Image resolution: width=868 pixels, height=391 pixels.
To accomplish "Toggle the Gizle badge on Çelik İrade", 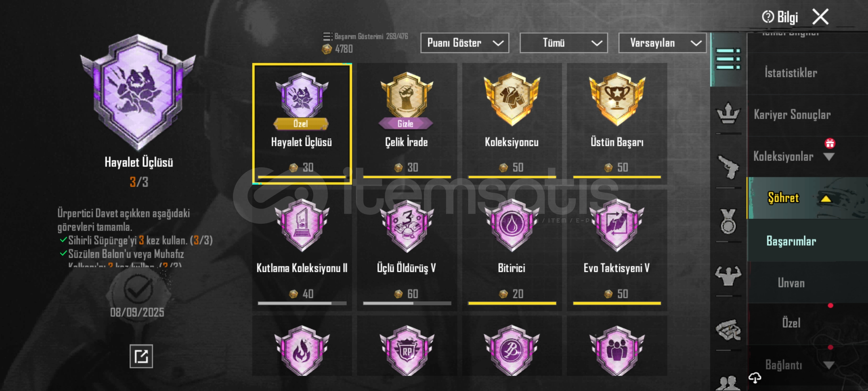I will tap(405, 123).
